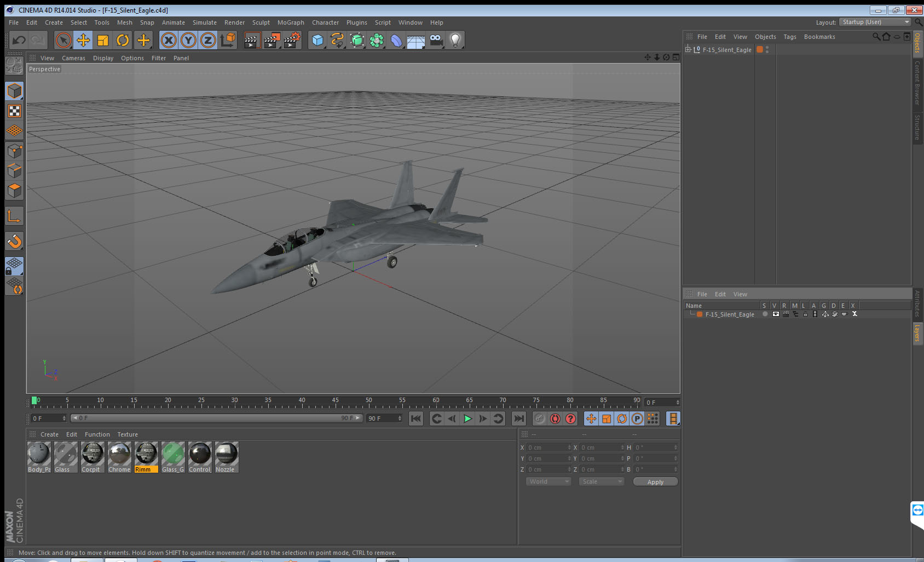The image size is (924, 562).
Task: Switch to Edges mode icon
Action: (x=14, y=171)
